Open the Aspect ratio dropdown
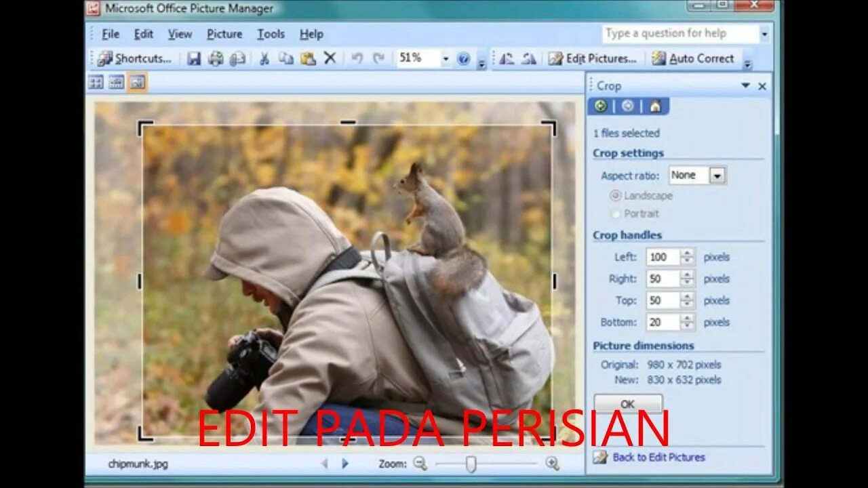 [x=717, y=176]
